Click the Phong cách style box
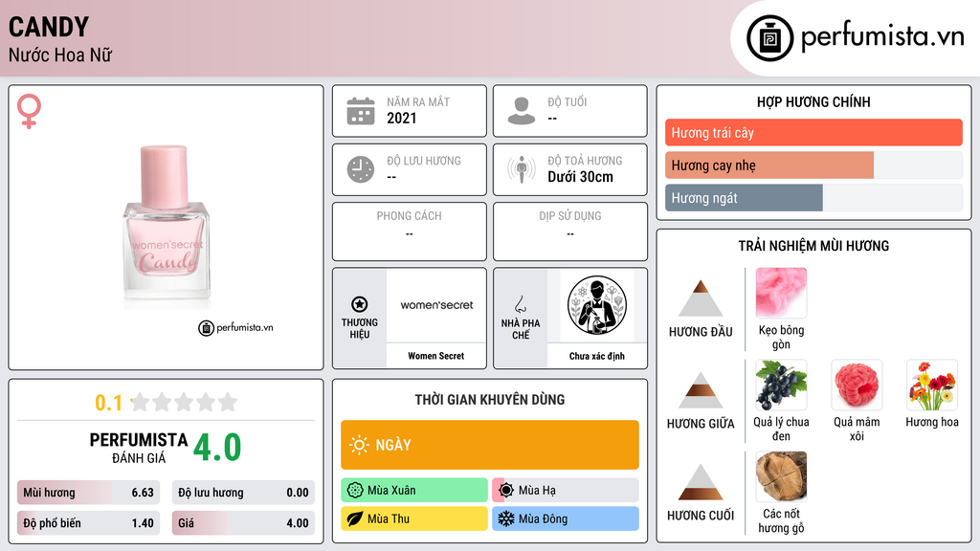The height and width of the screenshot is (551, 980). pyautogui.click(x=410, y=231)
